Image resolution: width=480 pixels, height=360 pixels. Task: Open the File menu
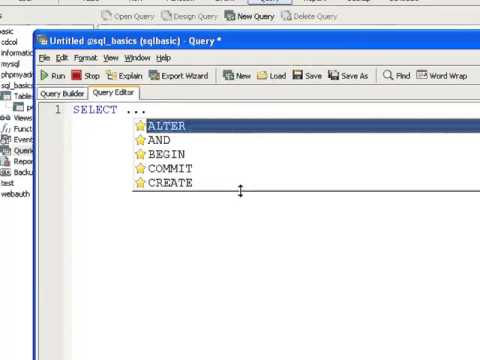tap(44, 58)
